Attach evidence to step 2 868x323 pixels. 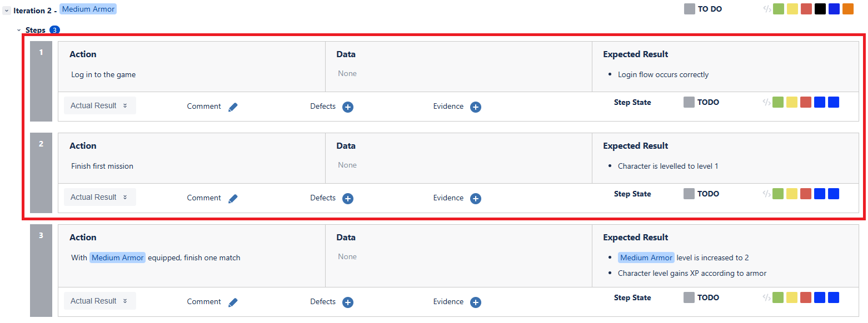point(476,199)
